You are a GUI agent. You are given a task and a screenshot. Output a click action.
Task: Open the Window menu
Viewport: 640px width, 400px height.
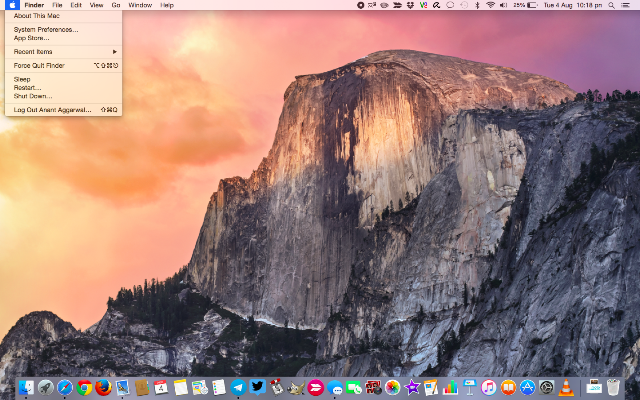(140, 5)
